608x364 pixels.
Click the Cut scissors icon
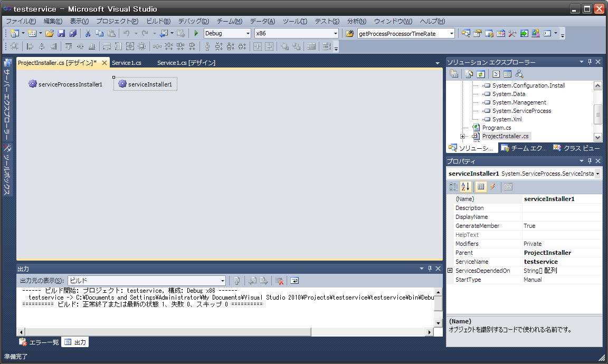[x=88, y=33]
